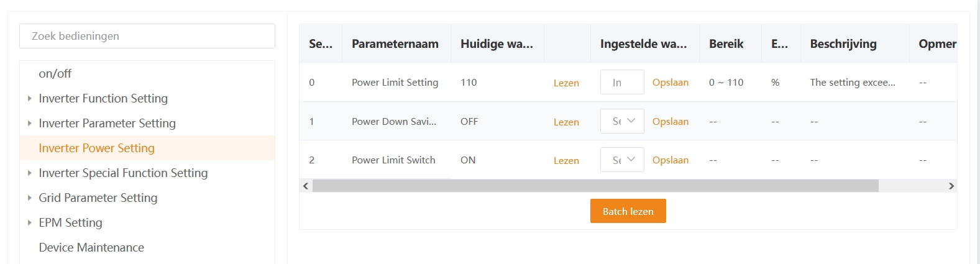Expand EPM Setting tree arrow
980x264 pixels.
tap(29, 222)
